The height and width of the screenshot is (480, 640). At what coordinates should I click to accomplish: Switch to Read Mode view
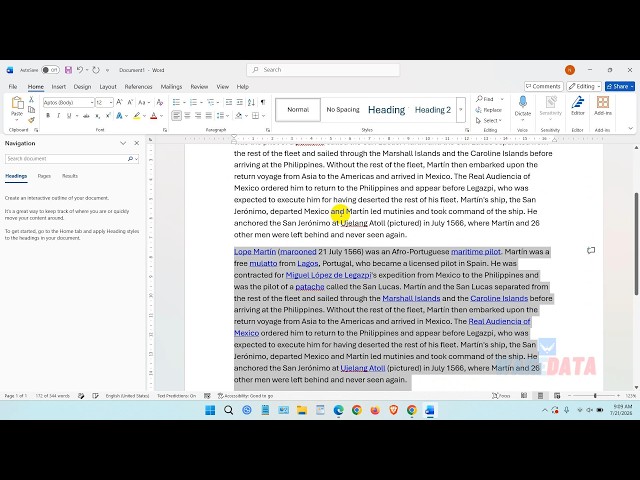[x=524, y=396]
